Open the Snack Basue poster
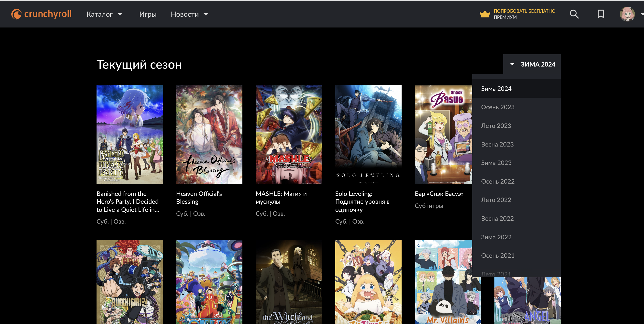 444,134
